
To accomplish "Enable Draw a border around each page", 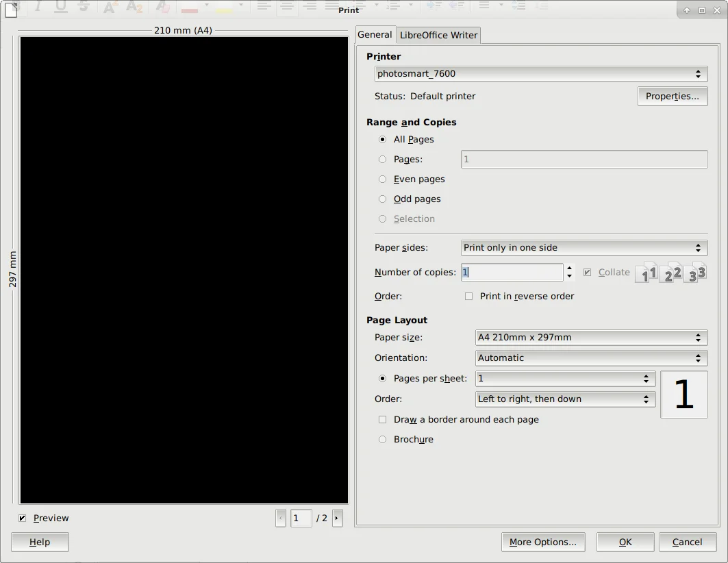I will tap(383, 420).
